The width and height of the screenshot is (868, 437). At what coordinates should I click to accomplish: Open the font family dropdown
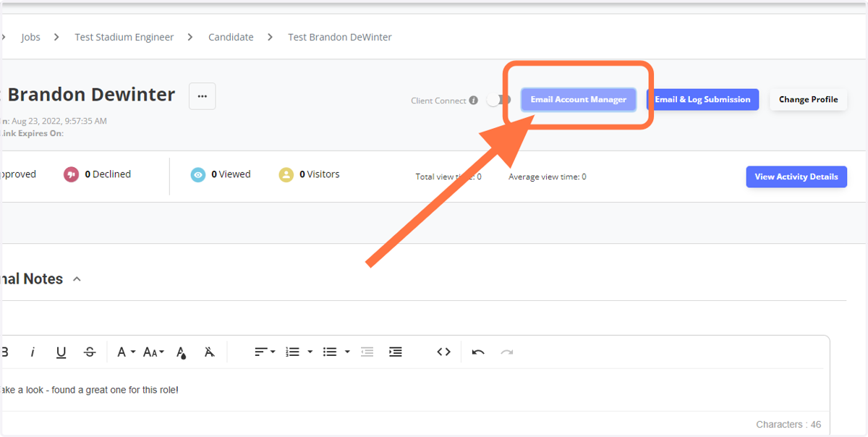[126, 352]
